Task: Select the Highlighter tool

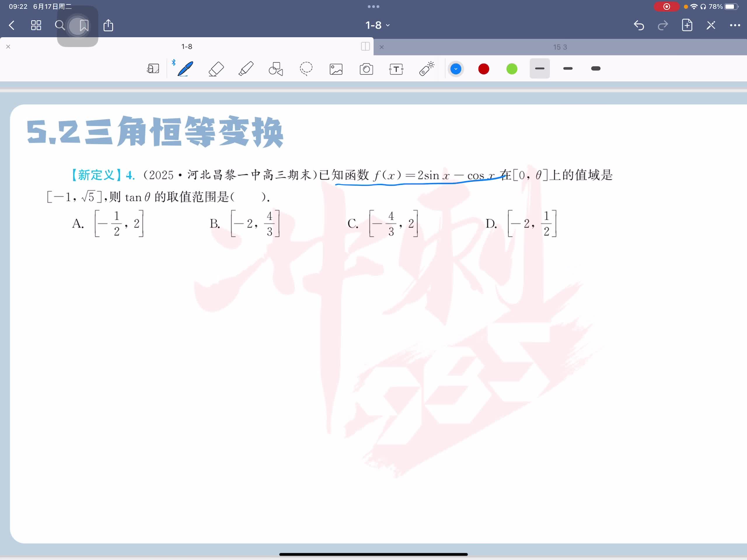Action: point(246,69)
